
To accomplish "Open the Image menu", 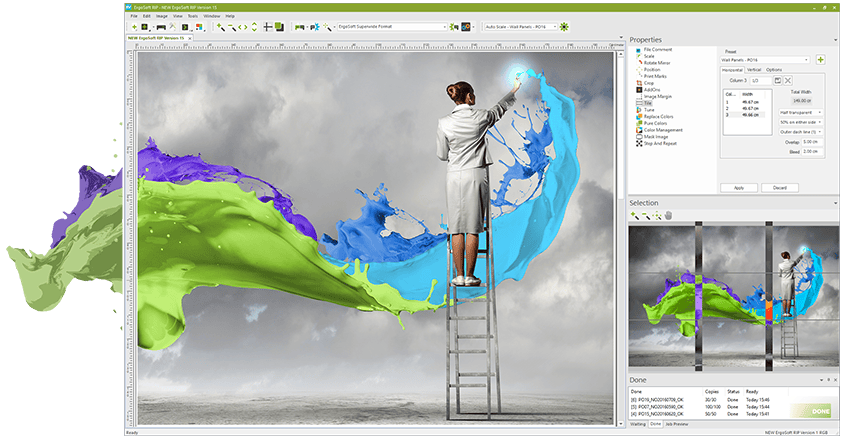I will pos(162,16).
